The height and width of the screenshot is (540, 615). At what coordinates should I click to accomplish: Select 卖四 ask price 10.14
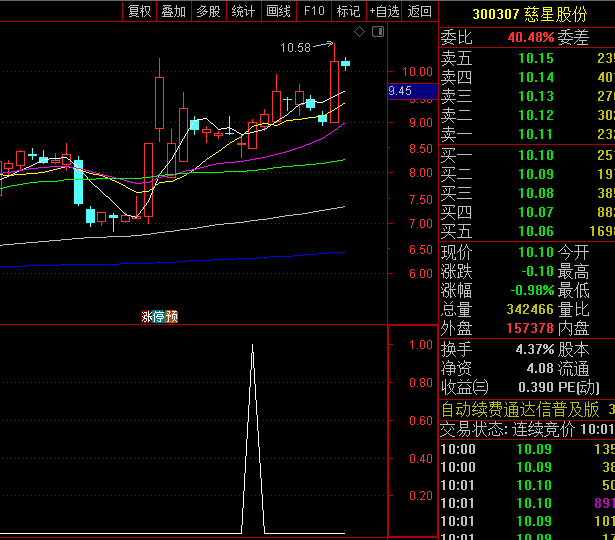point(536,77)
